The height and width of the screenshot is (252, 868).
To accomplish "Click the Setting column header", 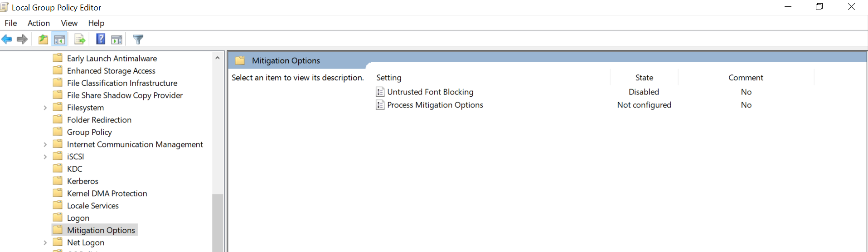I will point(389,78).
